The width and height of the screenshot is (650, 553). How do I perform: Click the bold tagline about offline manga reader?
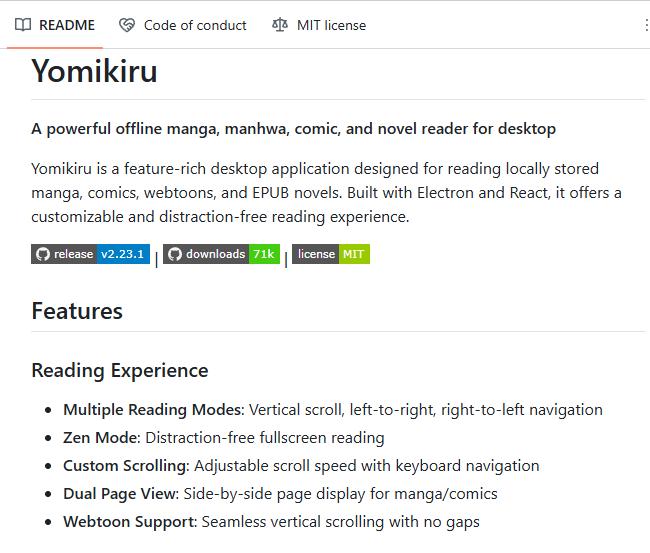pyautogui.click(x=293, y=129)
